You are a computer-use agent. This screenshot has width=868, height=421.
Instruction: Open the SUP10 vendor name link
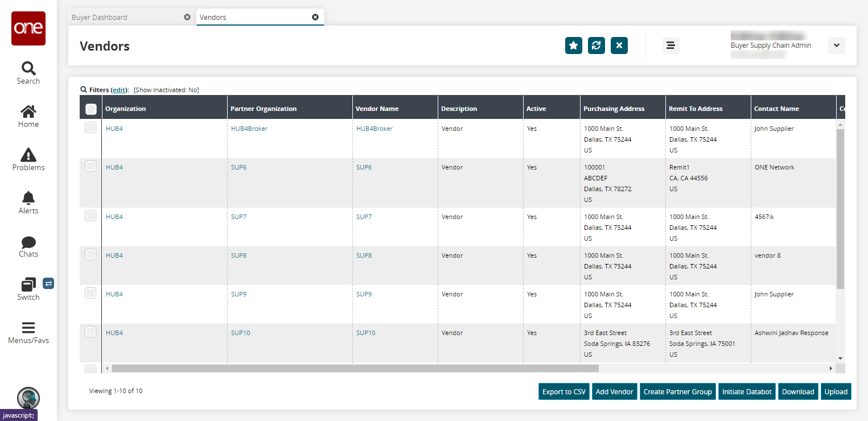(365, 333)
